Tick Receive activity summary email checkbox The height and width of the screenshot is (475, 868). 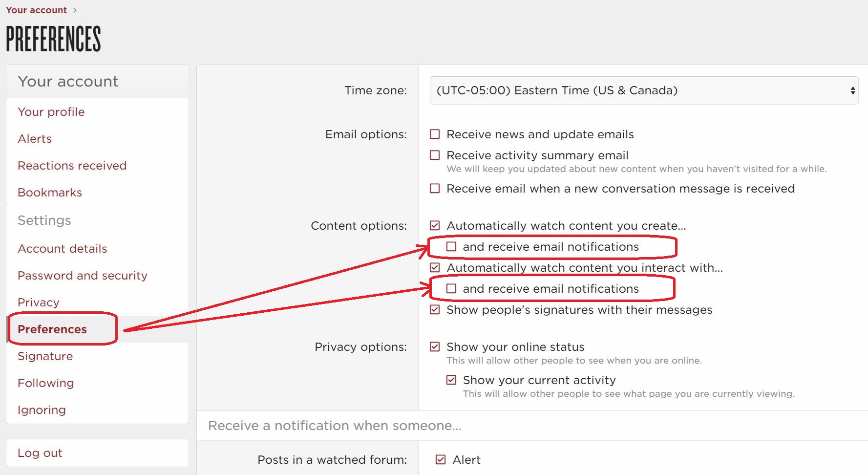coord(435,155)
